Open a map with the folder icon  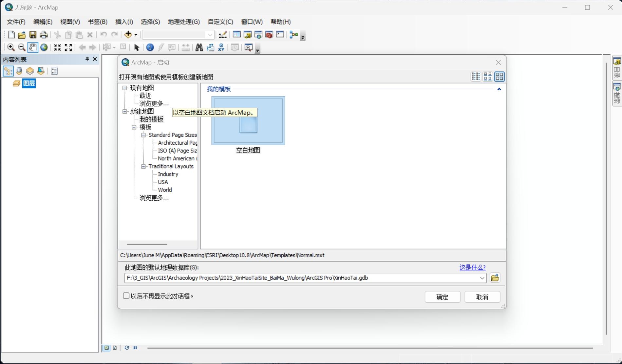(22, 35)
